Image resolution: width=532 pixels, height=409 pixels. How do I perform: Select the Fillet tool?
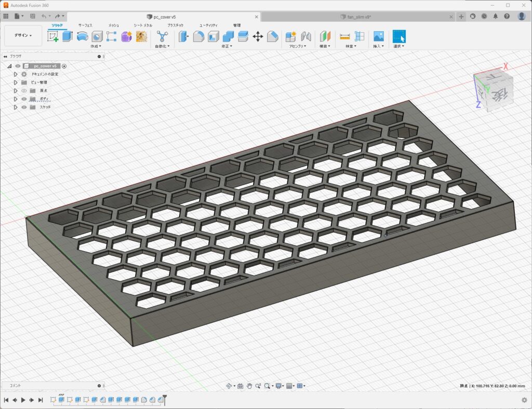pos(198,36)
